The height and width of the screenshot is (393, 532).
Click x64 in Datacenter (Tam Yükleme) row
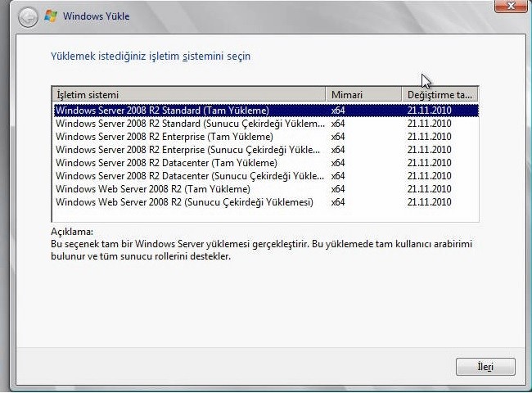[338, 163]
